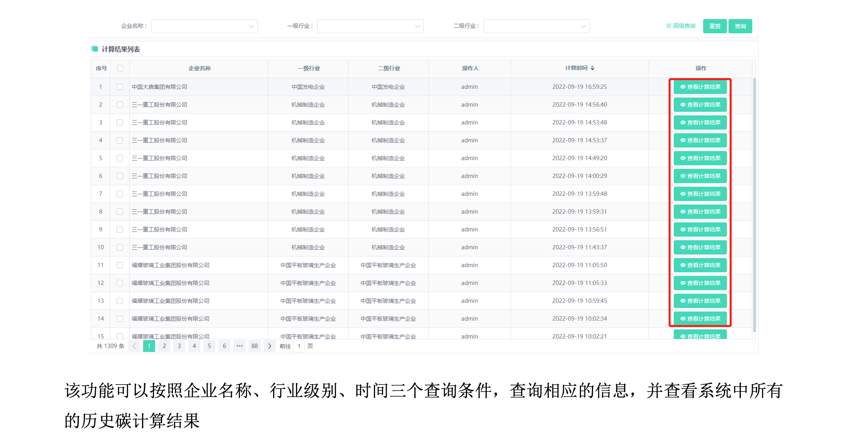Screen dimensions: 868x435
Task: Check the row 11 福耀玻璃 checkbox
Action: (x=120, y=265)
